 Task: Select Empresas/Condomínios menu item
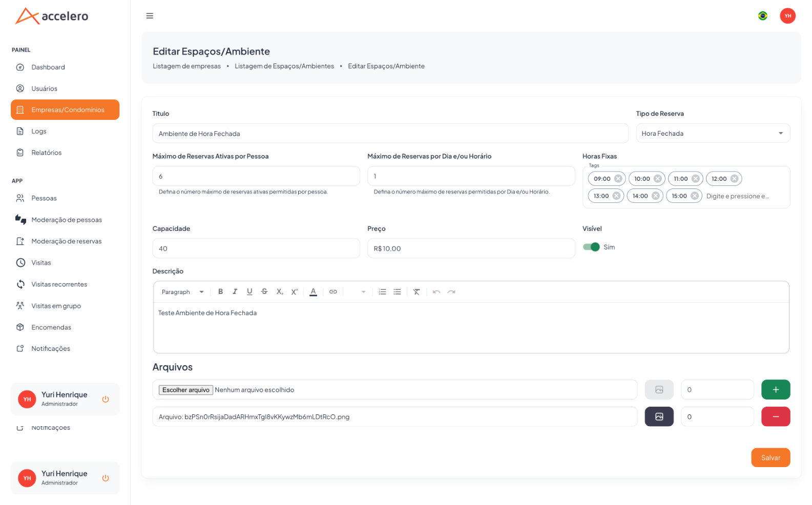65,110
